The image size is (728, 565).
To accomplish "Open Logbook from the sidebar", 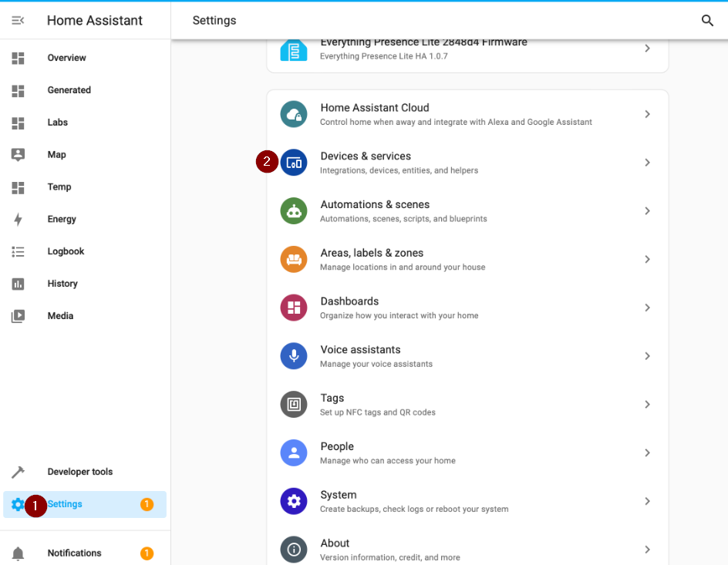I will (x=66, y=251).
